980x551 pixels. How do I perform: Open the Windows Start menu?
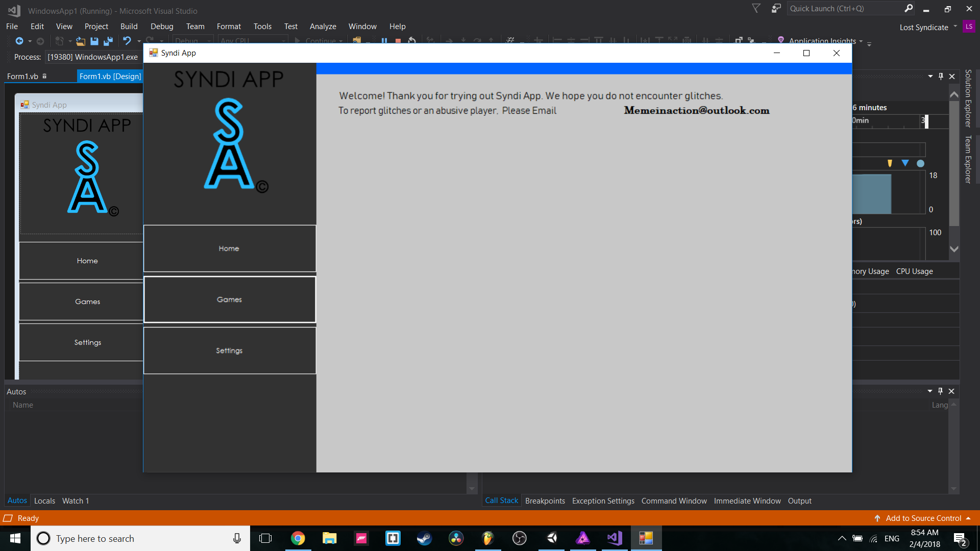[15, 538]
